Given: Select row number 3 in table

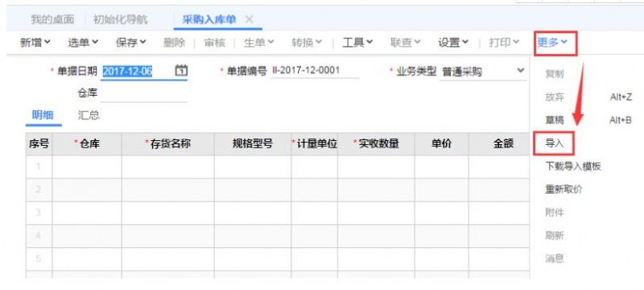Looking at the screenshot, I should (39, 213).
